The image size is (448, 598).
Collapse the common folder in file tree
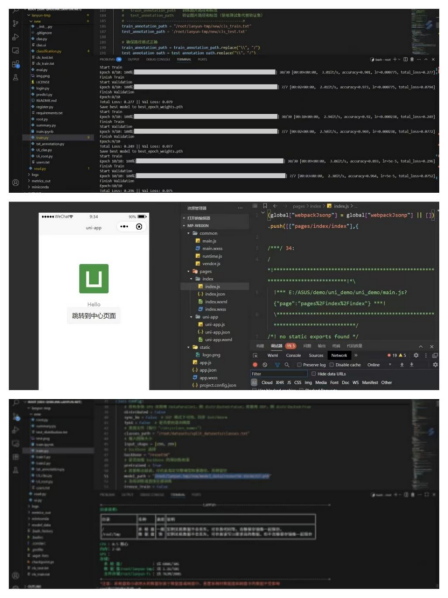(189, 233)
